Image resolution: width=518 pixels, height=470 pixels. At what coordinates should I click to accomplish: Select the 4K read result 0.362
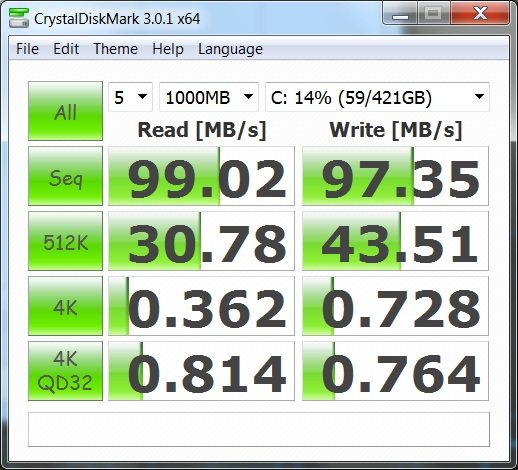point(201,306)
